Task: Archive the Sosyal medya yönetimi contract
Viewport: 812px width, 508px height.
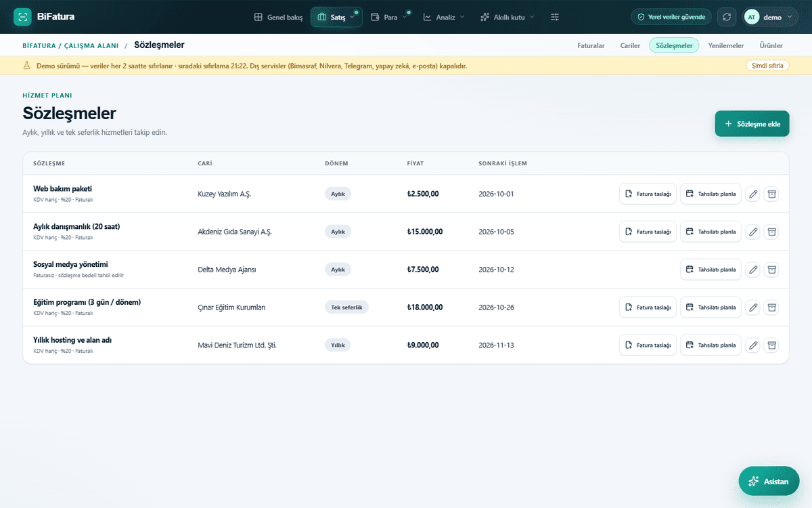Action: click(771, 270)
